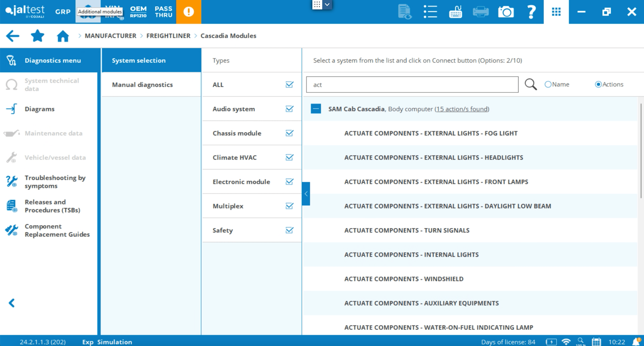This screenshot has width=644, height=346.
Task: Click the printer icon in top toolbar
Action: click(x=480, y=12)
